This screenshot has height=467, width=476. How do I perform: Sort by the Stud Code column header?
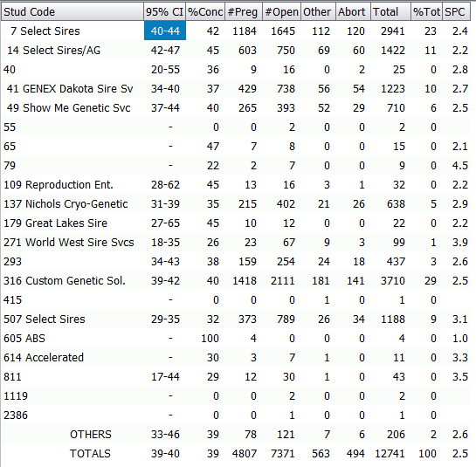(x=72, y=12)
